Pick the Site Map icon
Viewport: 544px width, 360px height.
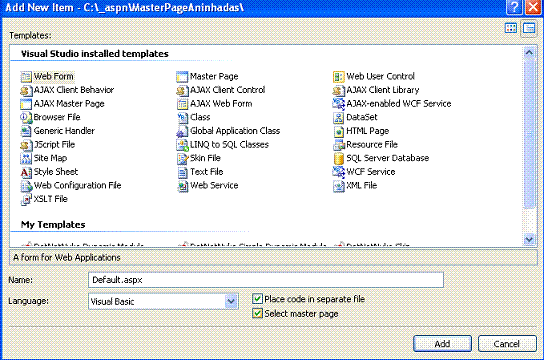click(x=26, y=158)
